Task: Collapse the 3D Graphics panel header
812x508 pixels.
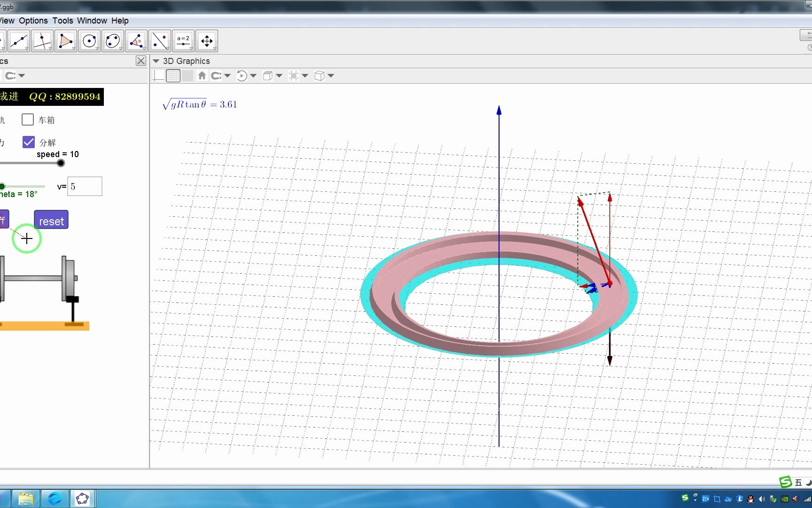Action: coord(156,61)
